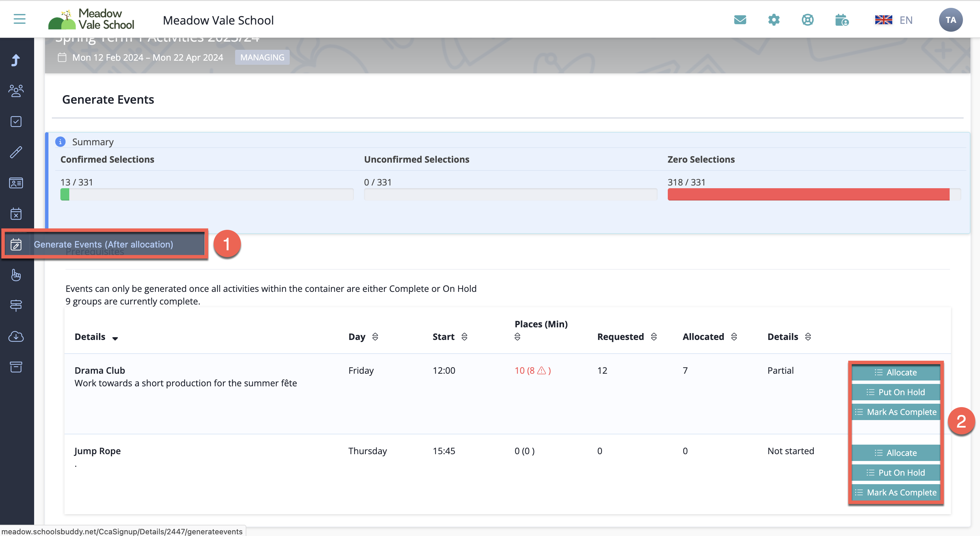Click the Summary info icon

point(60,142)
